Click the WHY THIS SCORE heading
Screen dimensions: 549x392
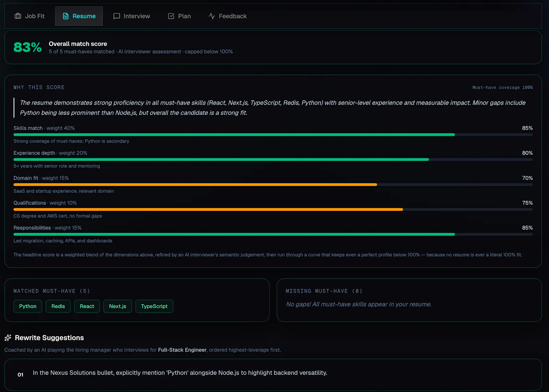[x=39, y=87]
